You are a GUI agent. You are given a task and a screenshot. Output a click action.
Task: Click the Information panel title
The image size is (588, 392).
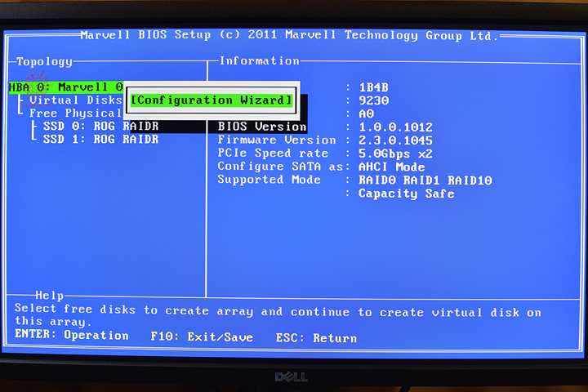(260, 60)
